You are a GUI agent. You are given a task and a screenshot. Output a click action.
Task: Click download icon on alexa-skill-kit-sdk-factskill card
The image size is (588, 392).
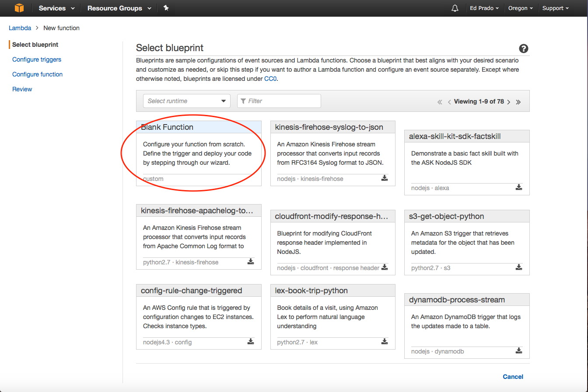(x=518, y=187)
